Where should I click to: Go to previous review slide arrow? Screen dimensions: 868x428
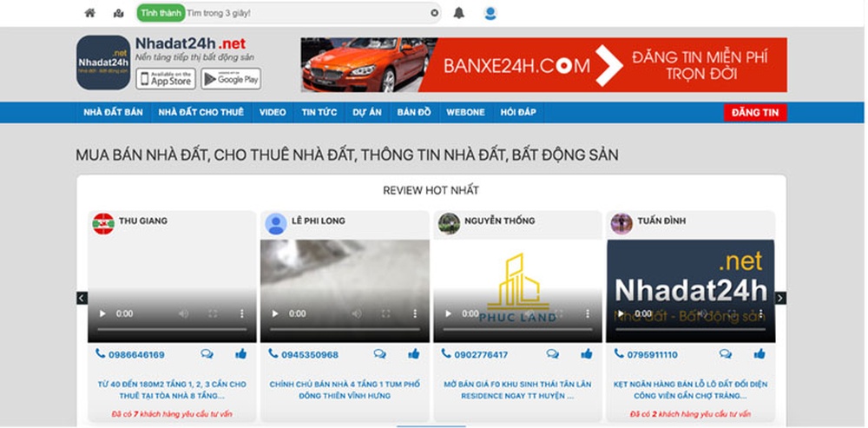(x=82, y=298)
